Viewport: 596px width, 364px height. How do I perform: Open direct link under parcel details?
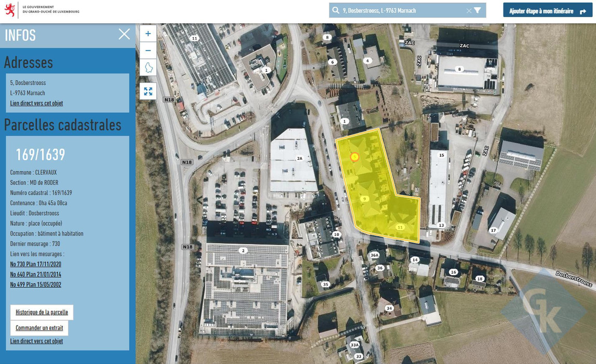(36, 341)
